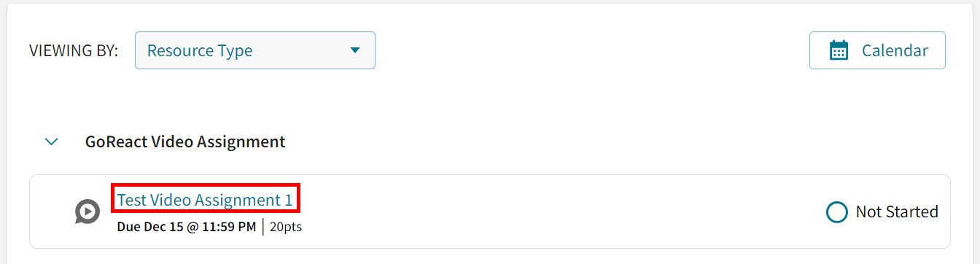Click the speech-bubble play icon beside assignment title
The height and width of the screenshot is (264, 980).
click(x=87, y=212)
